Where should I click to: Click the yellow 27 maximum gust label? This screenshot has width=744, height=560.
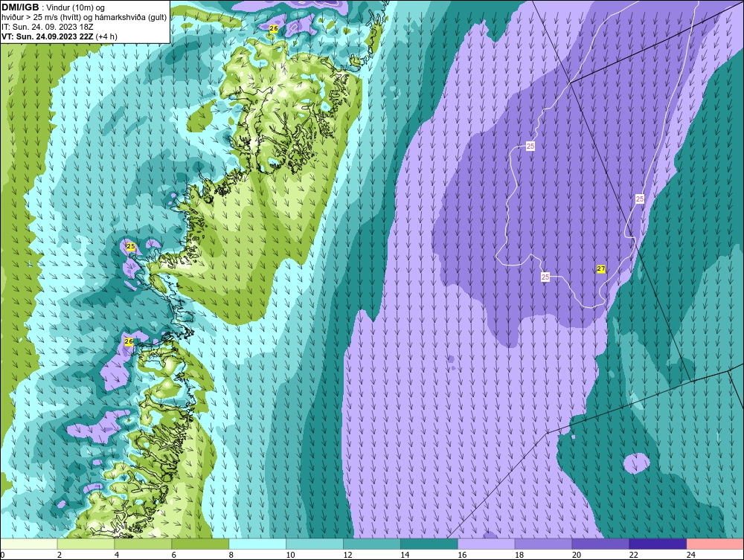click(x=601, y=269)
